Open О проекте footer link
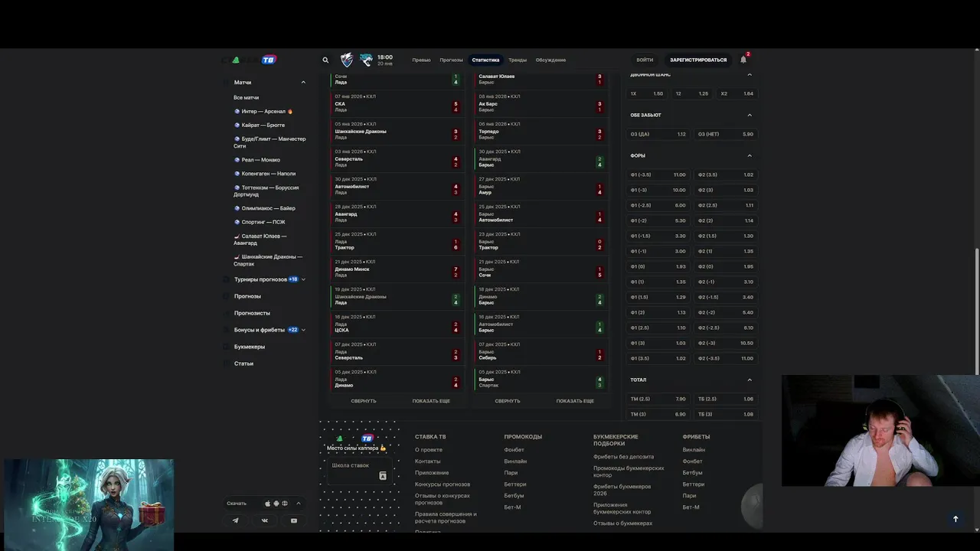 429,450
